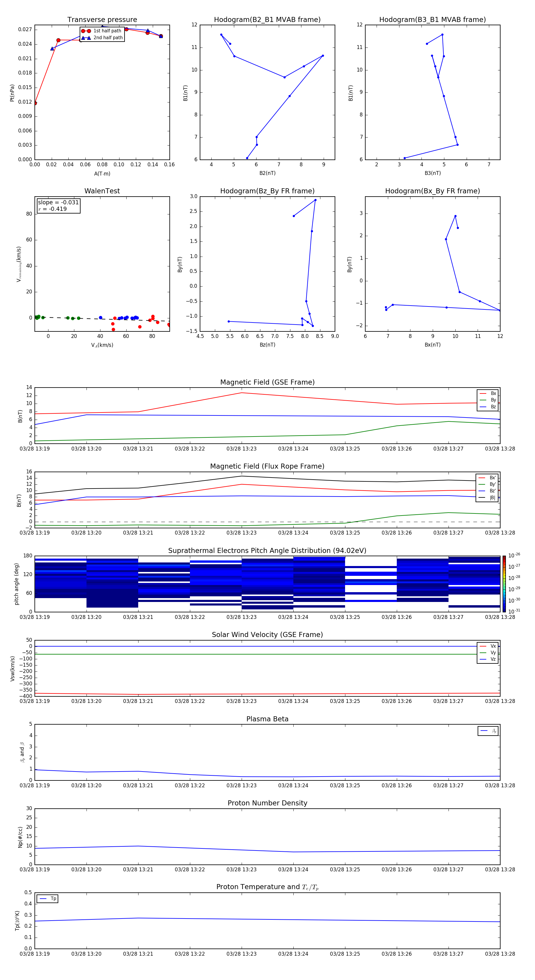This screenshot has width=535, height=980.
Task: Click the red Vx line swatch in velocity legend
Action: (483, 646)
